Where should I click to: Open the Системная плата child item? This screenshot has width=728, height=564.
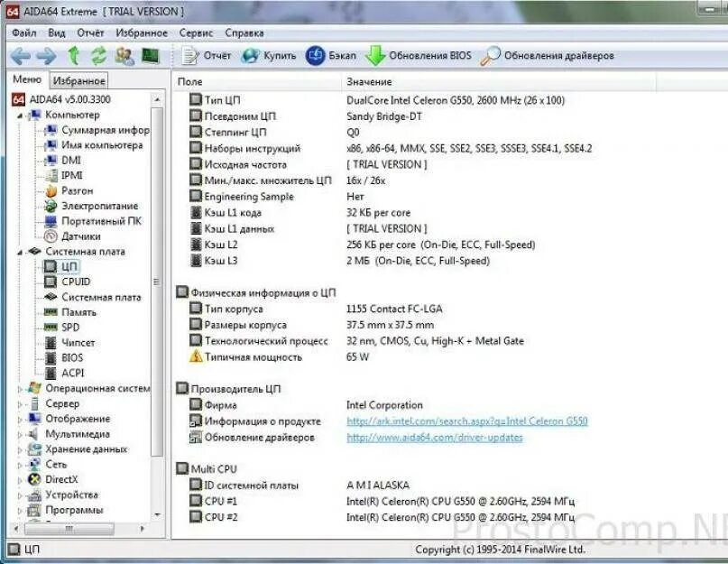coord(92,297)
